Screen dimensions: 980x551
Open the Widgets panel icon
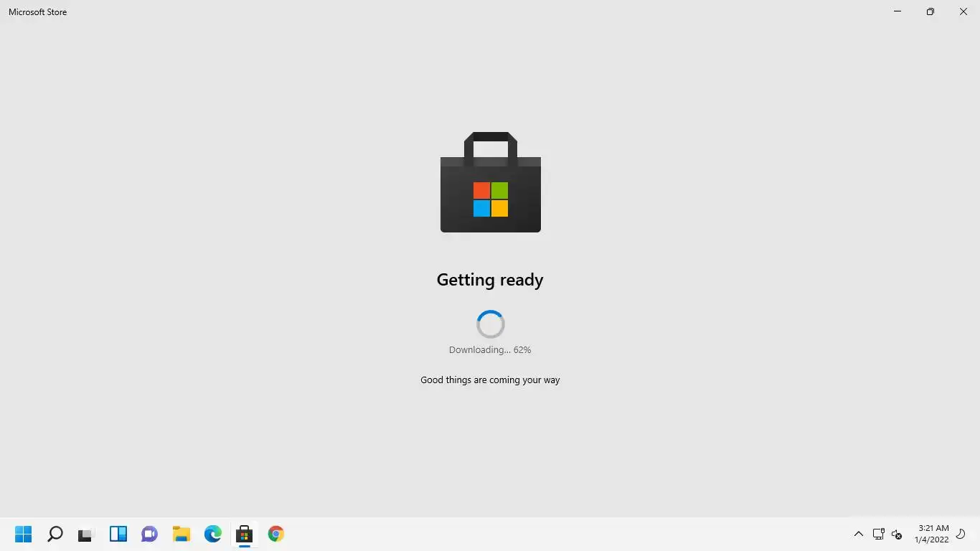(118, 534)
